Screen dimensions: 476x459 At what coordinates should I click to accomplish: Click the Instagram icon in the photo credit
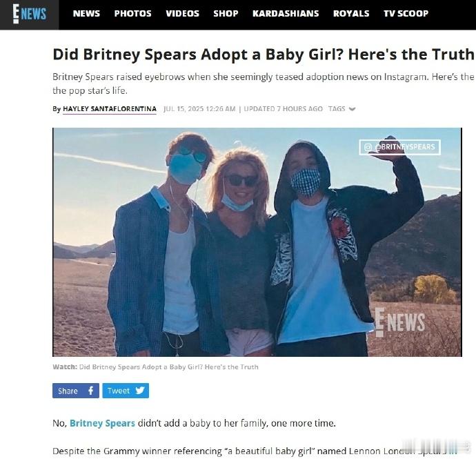click(368, 147)
